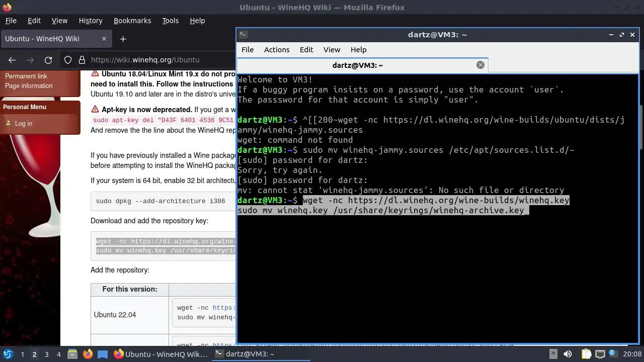This screenshot has width=644, height=362.
Task: Click the highlighted wget code on wiki page
Action: click(x=166, y=246)
